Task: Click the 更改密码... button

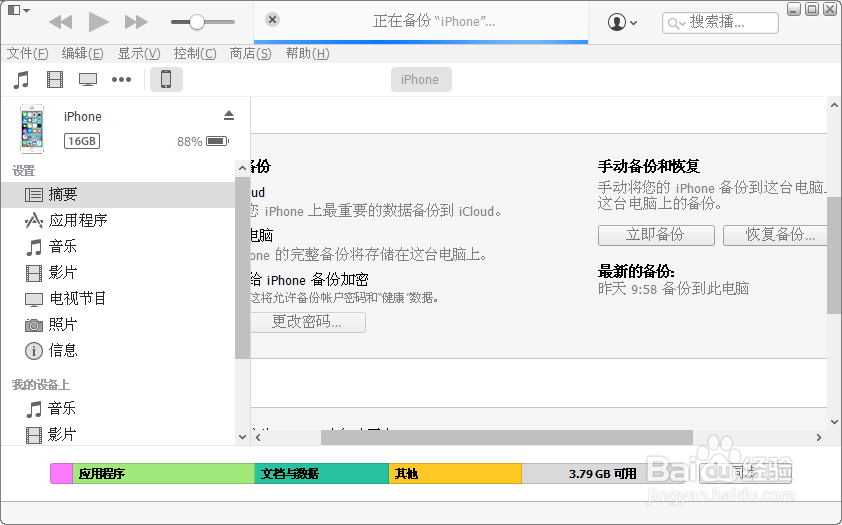Action: [x=308, y=322]
